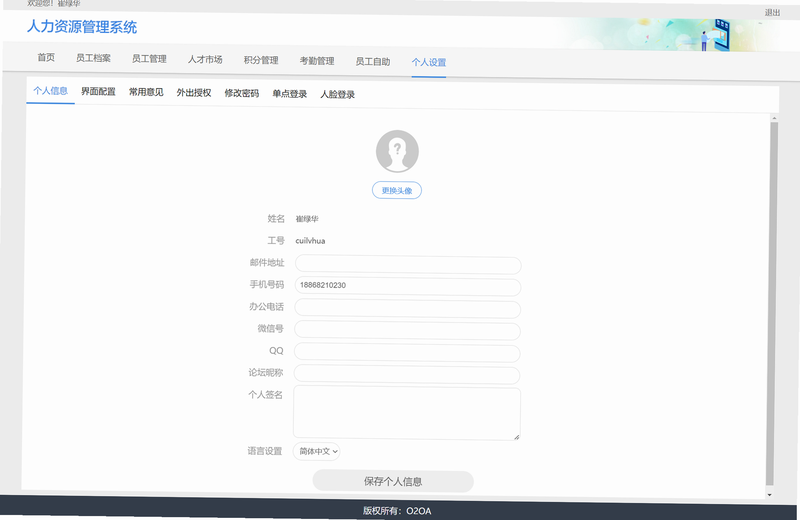800x520 pixels.
Task: Open the 单点登录 tab
Action: pos(290,94)
